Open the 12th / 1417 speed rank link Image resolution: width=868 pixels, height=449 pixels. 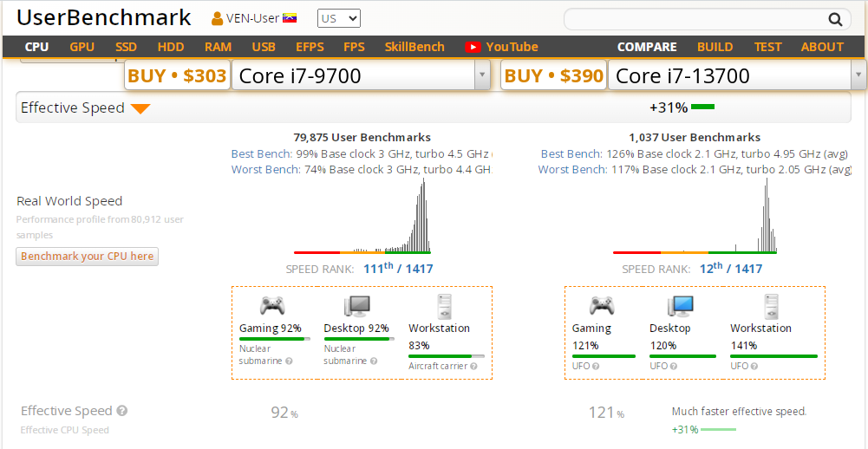(x=731, y=269)
